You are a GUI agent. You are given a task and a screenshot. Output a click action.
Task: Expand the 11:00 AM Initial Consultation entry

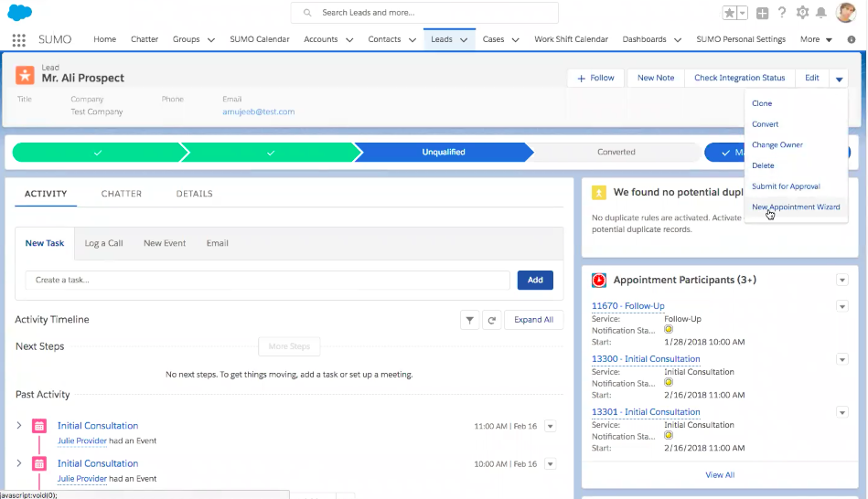point(19,425)
